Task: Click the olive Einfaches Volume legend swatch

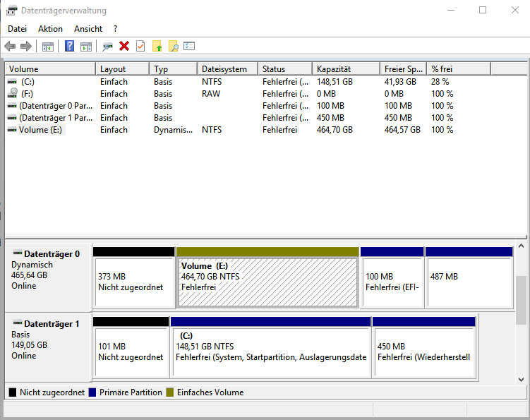Action: (x=169, y=392)
